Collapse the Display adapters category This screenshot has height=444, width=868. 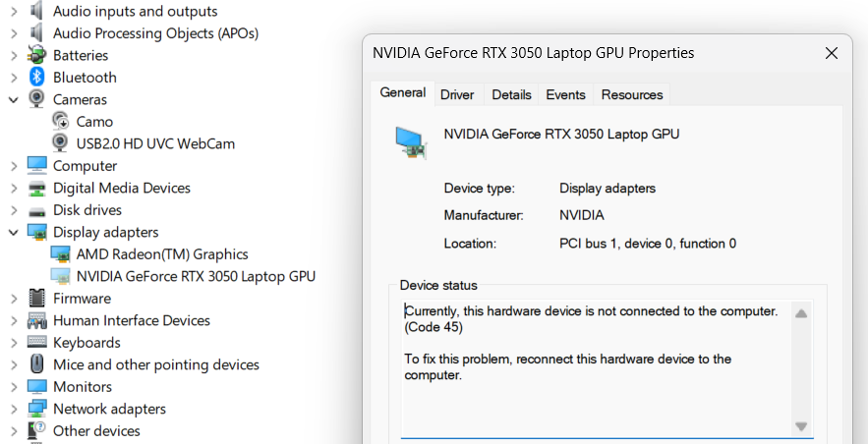click(13, 233)
